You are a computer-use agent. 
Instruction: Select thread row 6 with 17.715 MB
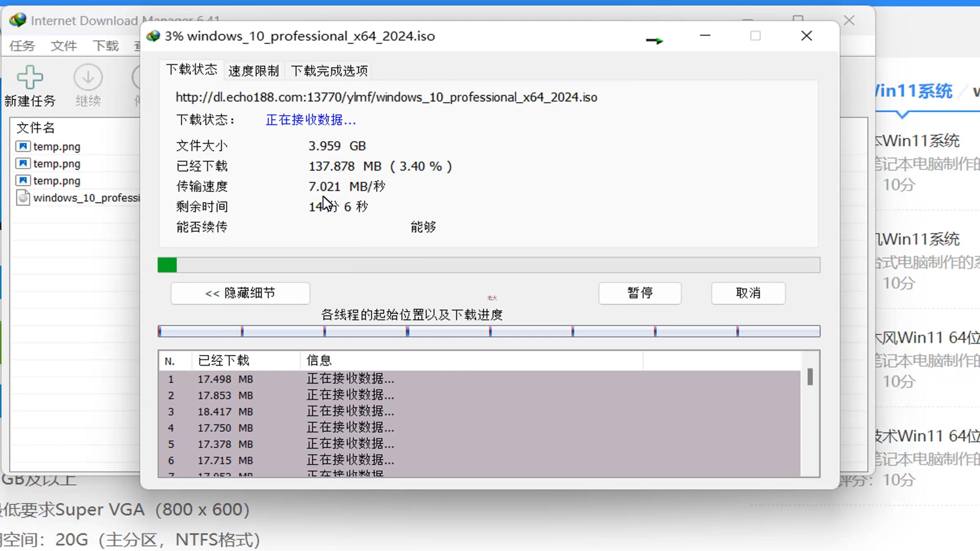(479, 460)
